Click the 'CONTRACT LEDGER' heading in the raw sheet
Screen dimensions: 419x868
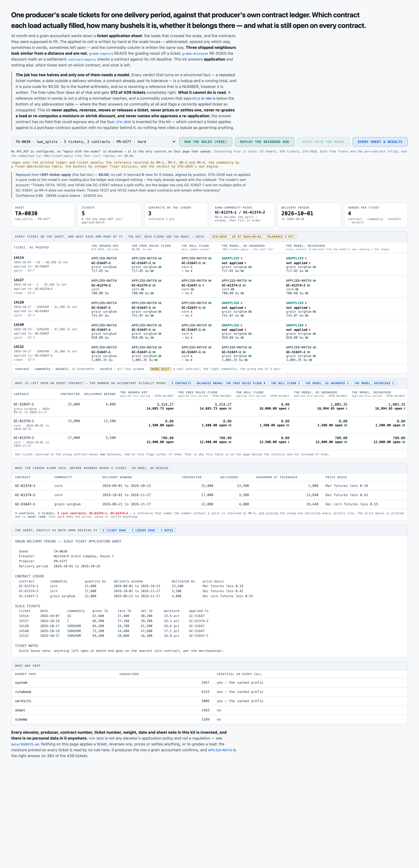[x=30, y=576]
